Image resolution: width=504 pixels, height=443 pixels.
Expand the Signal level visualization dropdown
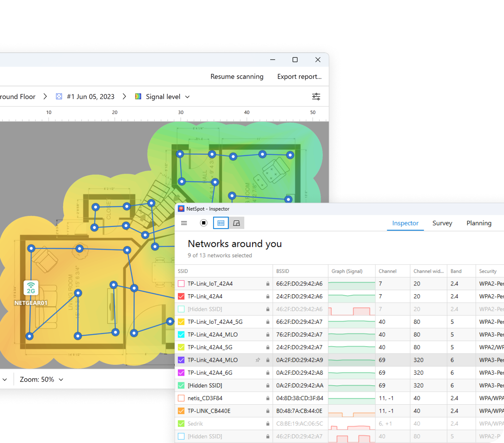(187, 97)
